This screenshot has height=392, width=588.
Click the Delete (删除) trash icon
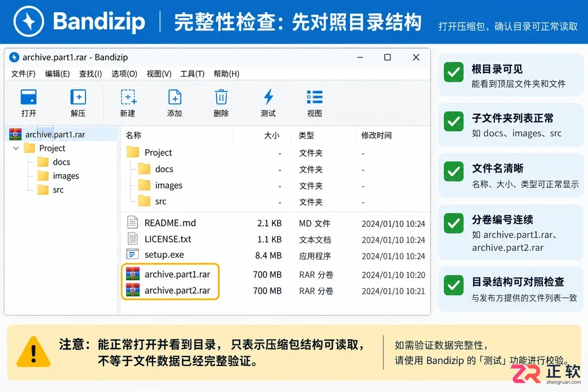(221, 97)
